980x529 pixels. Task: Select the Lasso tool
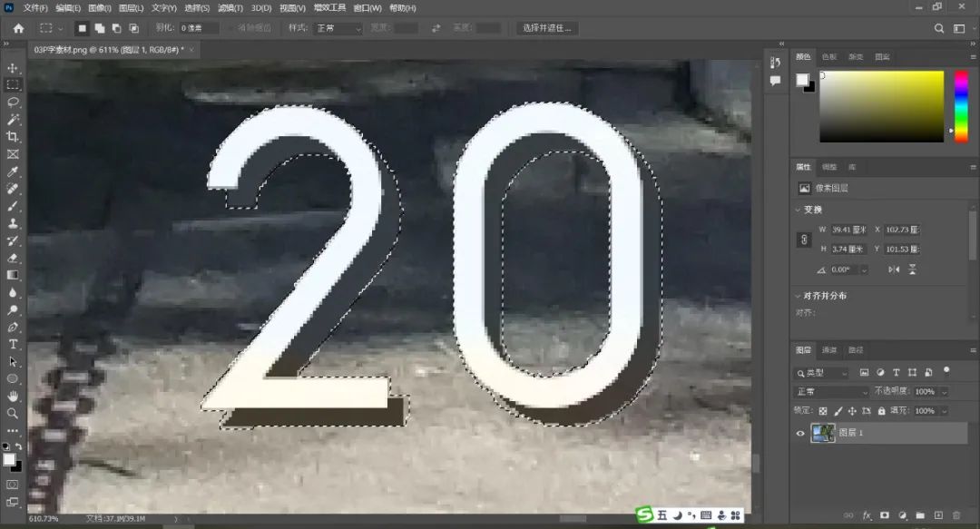tap(13, 102)
